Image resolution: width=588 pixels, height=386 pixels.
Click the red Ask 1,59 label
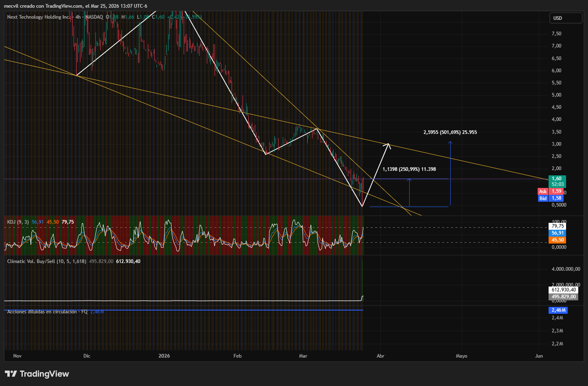click(x=551, y=191)
